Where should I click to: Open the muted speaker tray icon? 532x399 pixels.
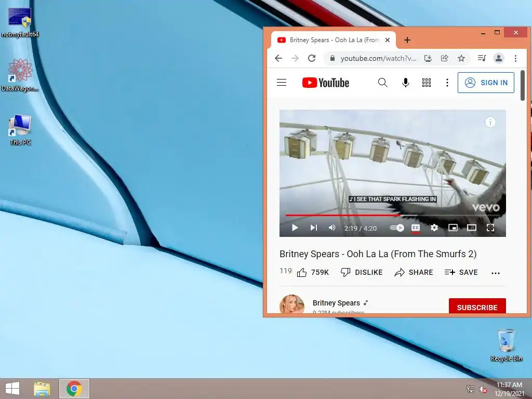pos(483,389)
